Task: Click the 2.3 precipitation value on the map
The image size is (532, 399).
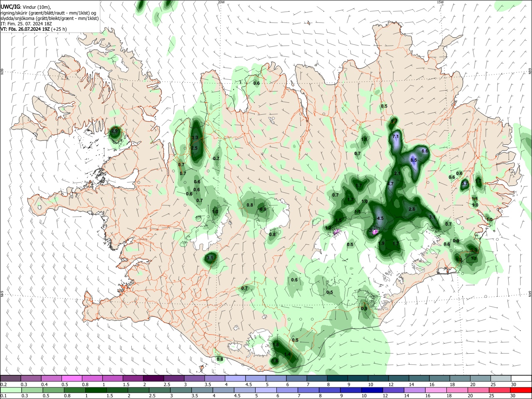Action: (x=195, y=138)
